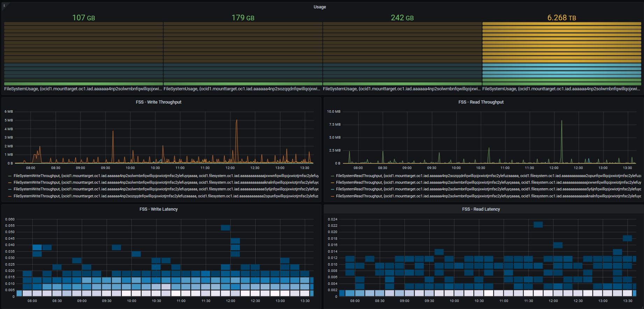Toggle Read Throughput legend series containing 2opun

[488, 176]
